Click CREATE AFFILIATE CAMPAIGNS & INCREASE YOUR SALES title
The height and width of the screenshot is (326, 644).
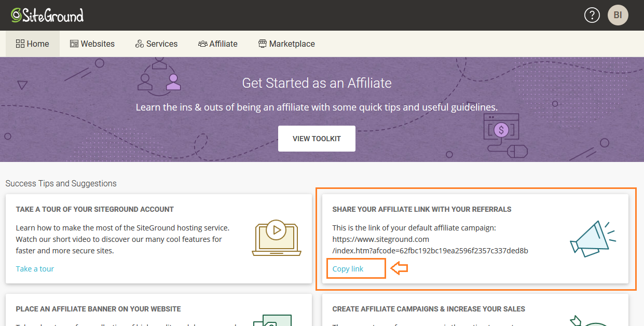429,309
